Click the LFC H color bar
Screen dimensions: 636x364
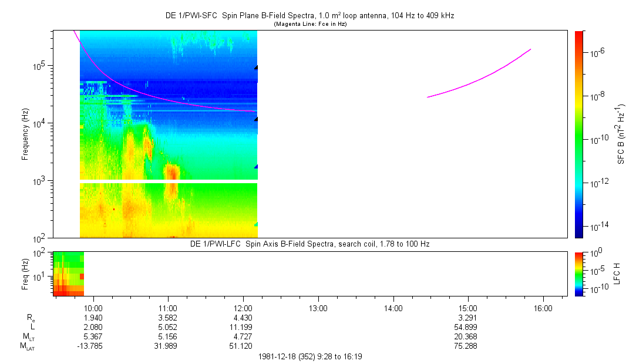[x=579, y=274]
